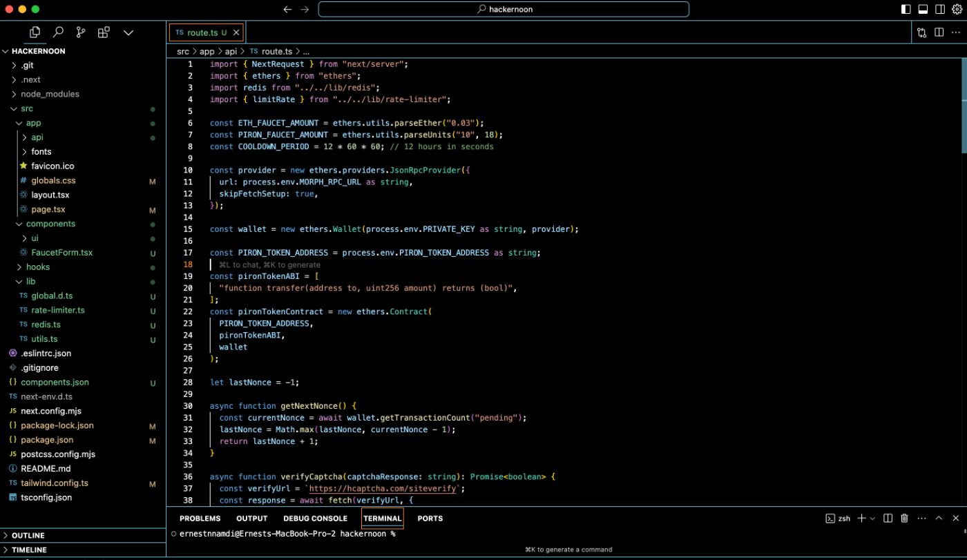Open the Source Control view icon
Viewport: 967px width, 560px height.
[x=81, y=32]
